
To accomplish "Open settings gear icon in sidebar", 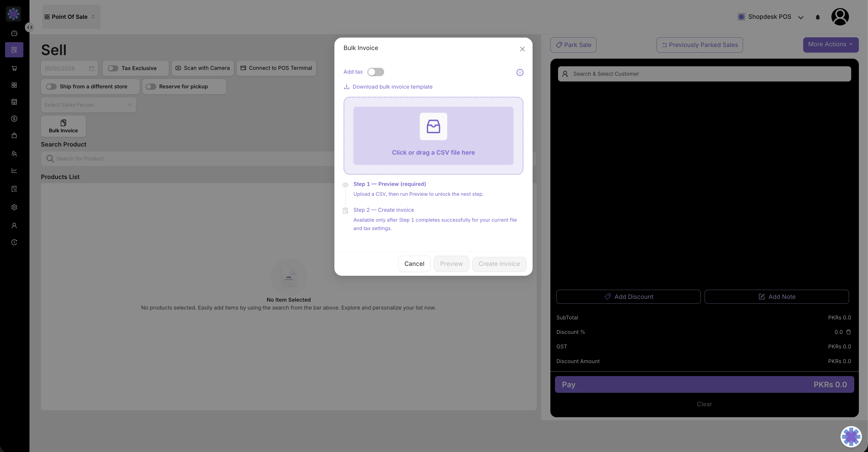I will pyautogui.click(x=14, y=207).
